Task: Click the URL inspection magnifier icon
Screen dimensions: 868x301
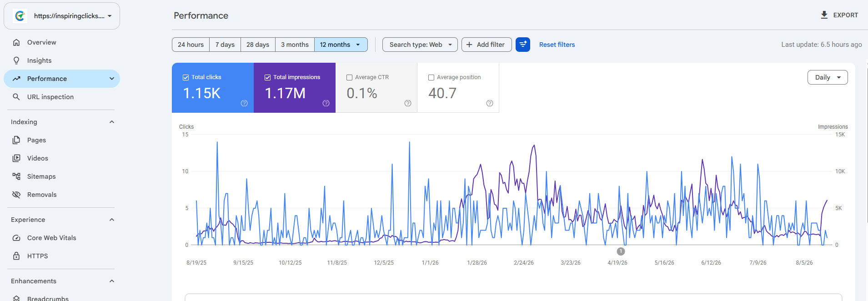Action: 16,97
